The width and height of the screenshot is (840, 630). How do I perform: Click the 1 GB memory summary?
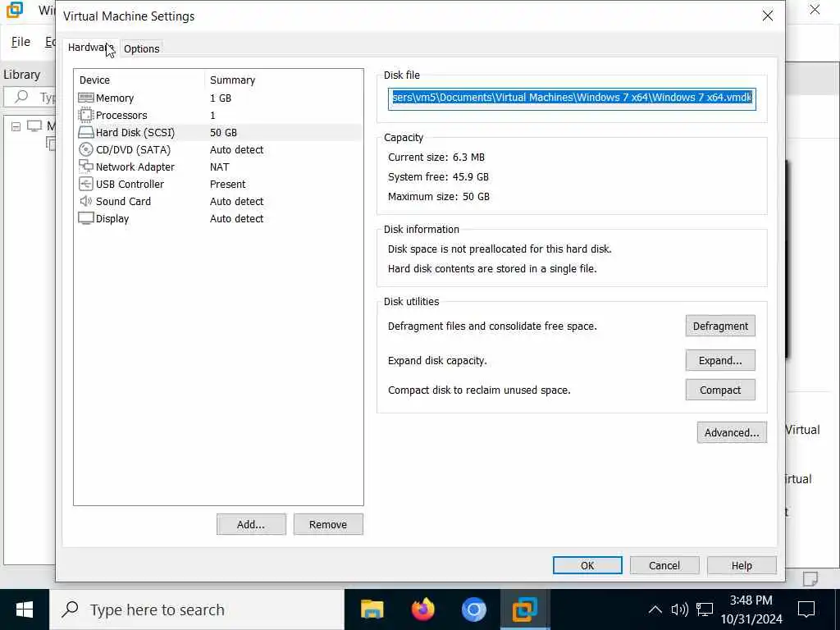point(221,98)
